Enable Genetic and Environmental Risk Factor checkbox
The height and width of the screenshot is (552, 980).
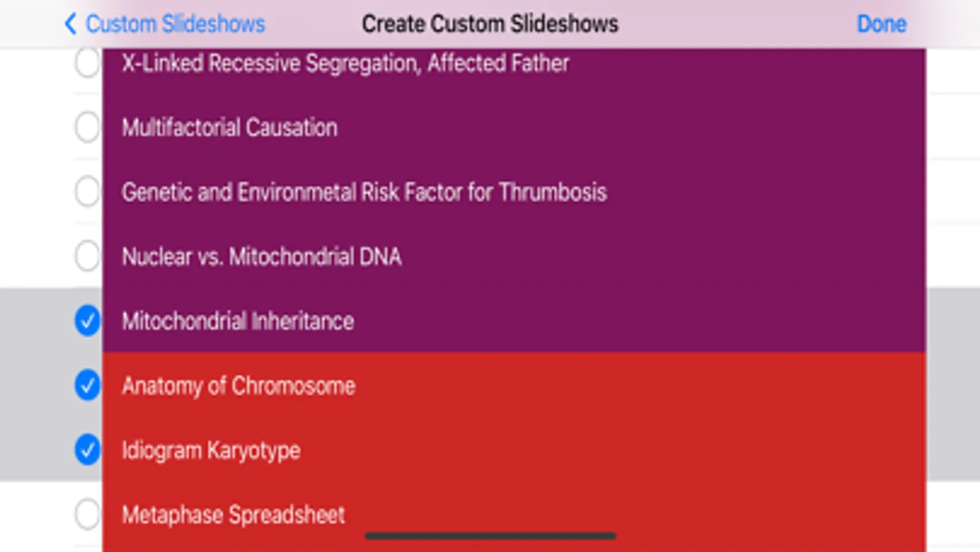click(87, 192)
